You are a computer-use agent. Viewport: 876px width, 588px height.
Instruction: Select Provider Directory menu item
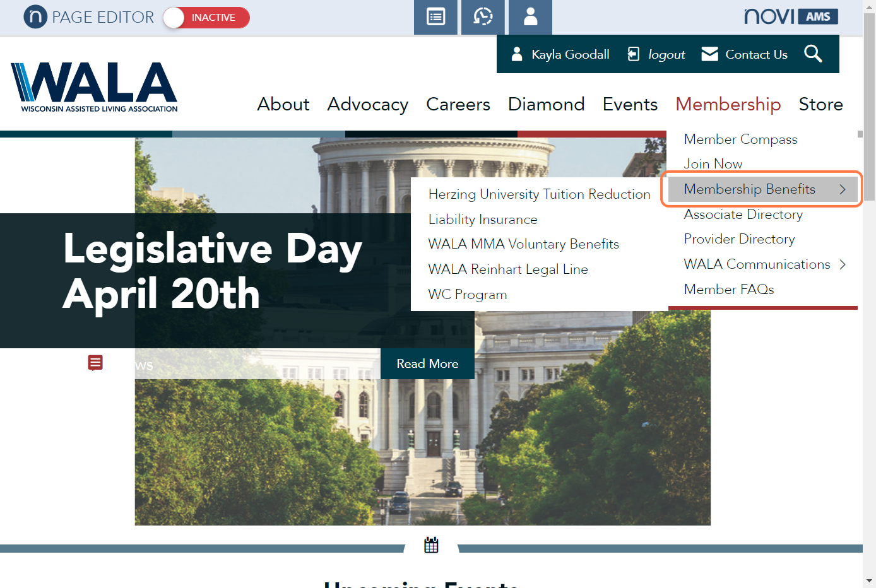click(740, 239)
